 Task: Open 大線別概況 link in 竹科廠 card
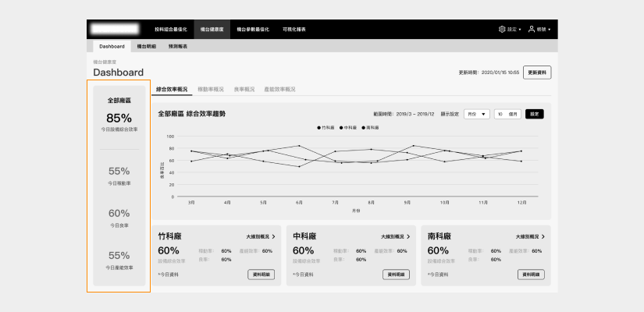point(261,237)
